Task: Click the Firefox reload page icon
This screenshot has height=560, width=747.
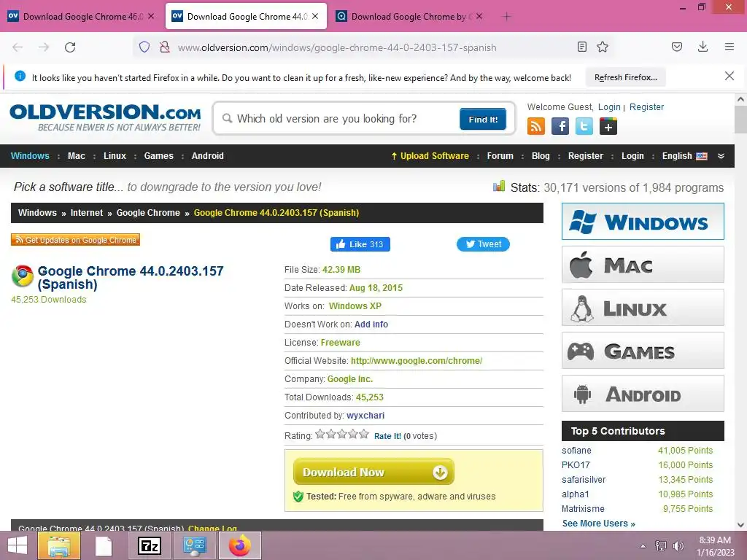Action: pyautogui.click(x=70, y=47)
